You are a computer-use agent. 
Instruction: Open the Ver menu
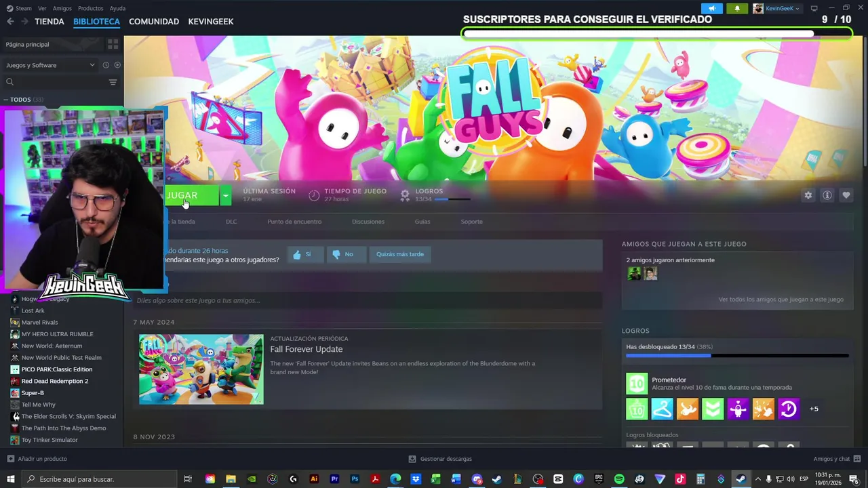pyautogui.click(x=42, y=8)
